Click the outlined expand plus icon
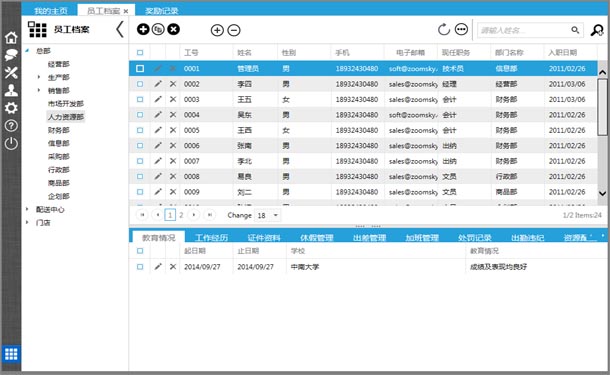The image size is (610, 375). tap(217, 30)
